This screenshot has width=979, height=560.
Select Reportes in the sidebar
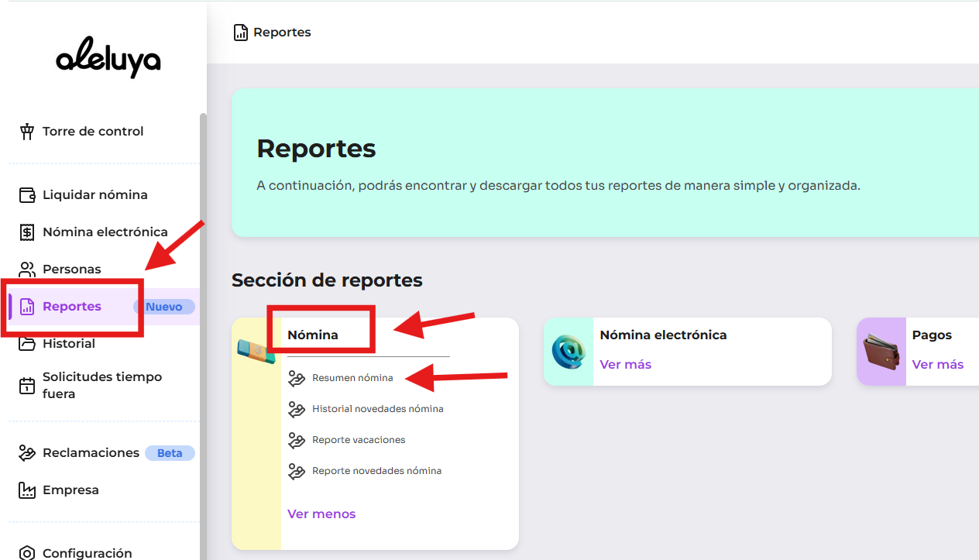(72, 307)
